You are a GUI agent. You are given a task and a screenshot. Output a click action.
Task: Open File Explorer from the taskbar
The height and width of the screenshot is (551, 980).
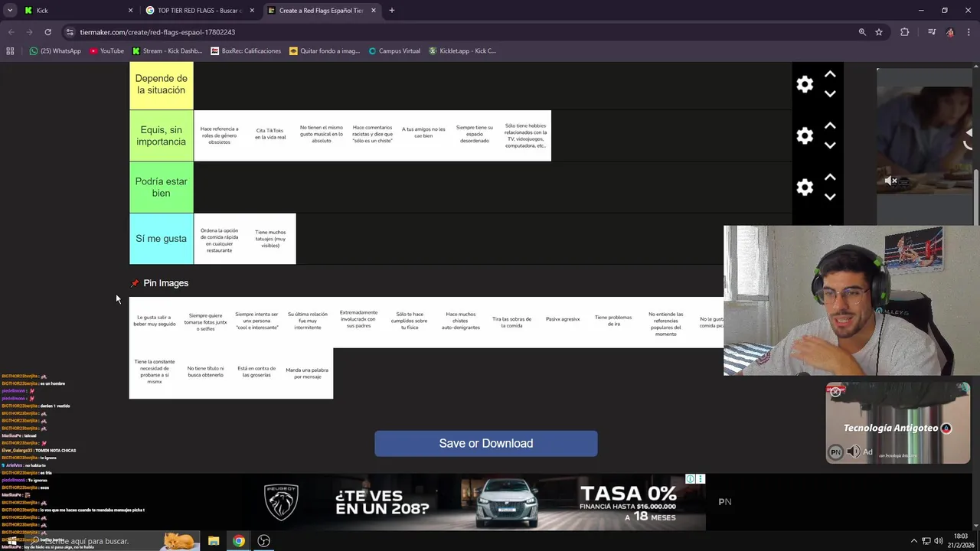click(214, 541)
